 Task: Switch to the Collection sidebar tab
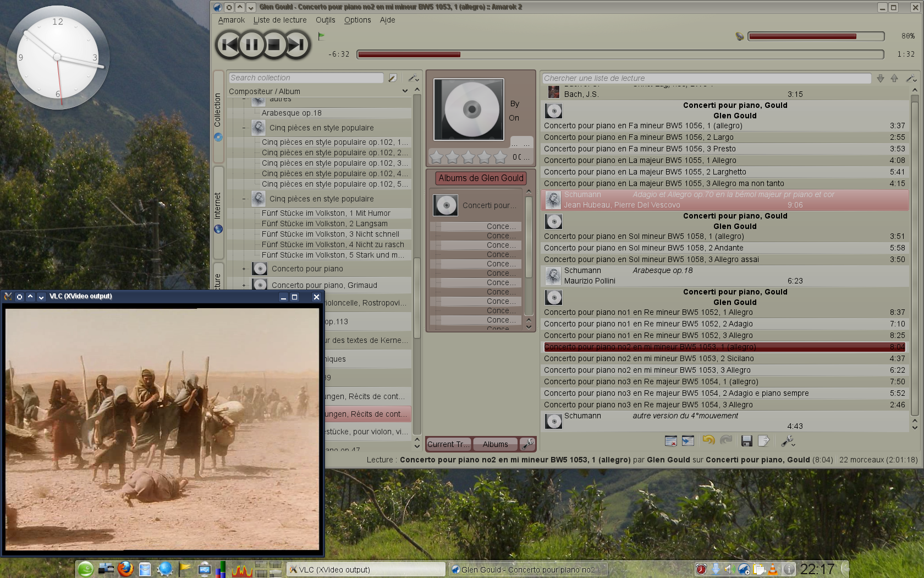pos(218,116)
